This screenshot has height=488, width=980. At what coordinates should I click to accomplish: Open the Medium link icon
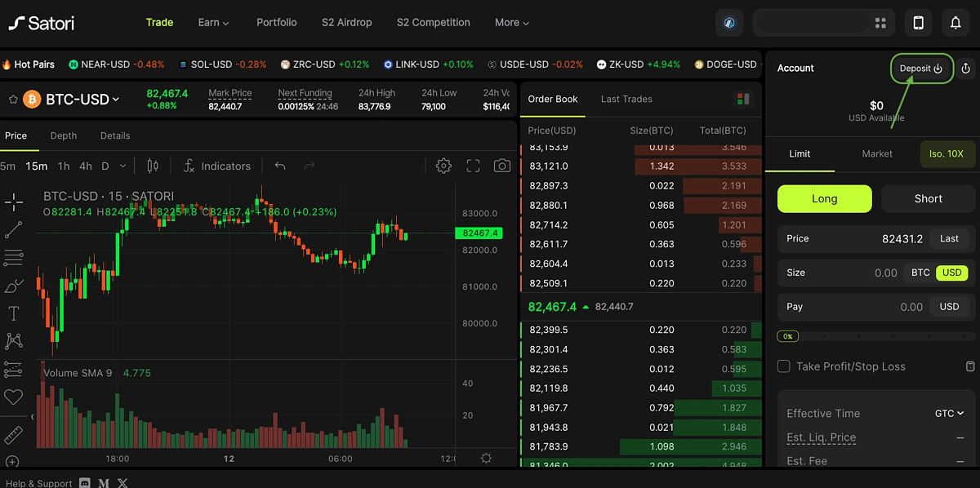pos(104,483)
